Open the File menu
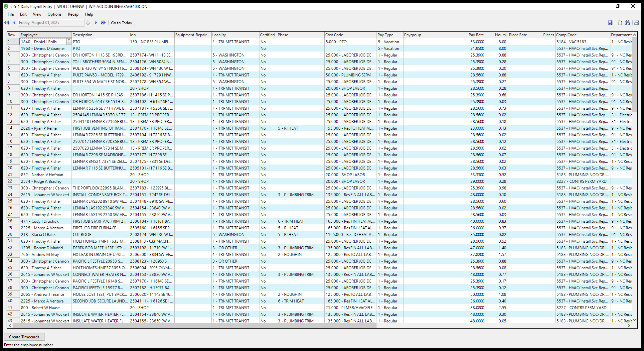The width and height of the screenshot is (644, 351). pos(11,14)
